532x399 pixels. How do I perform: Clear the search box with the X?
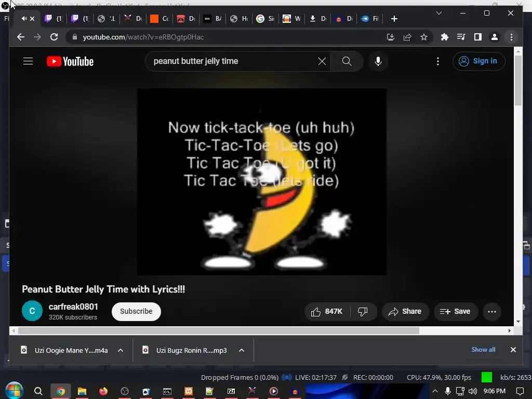[x=322, y=61]
